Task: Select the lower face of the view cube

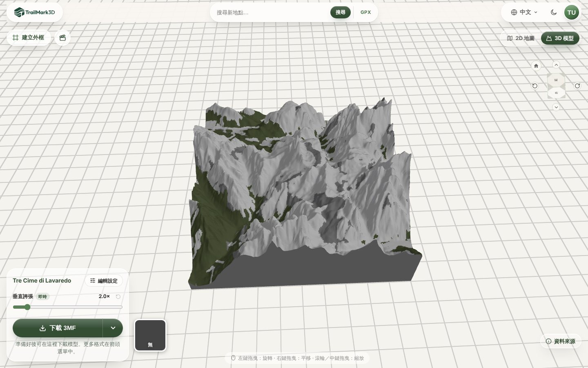Action: pyautogui.click(x=556, y=93)
